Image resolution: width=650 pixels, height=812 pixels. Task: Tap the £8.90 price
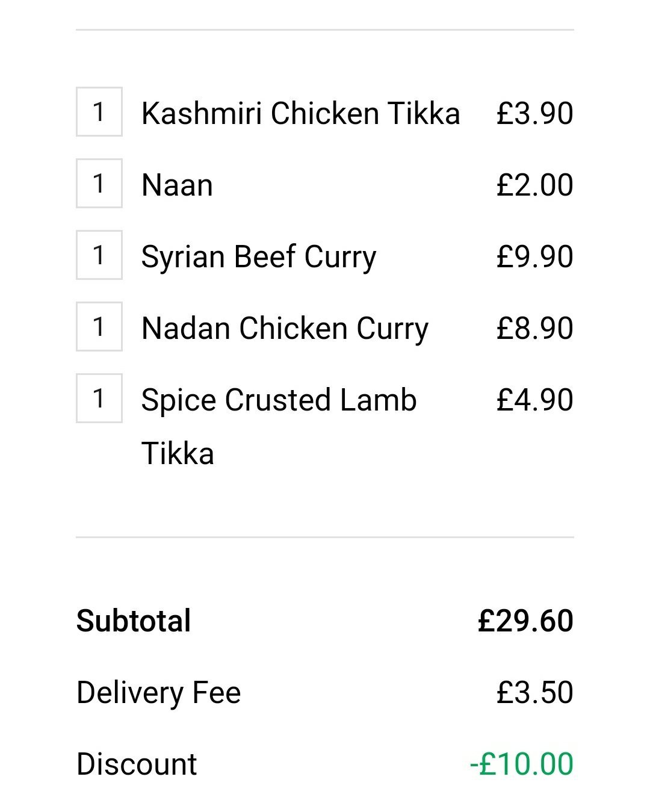[534, 328]
